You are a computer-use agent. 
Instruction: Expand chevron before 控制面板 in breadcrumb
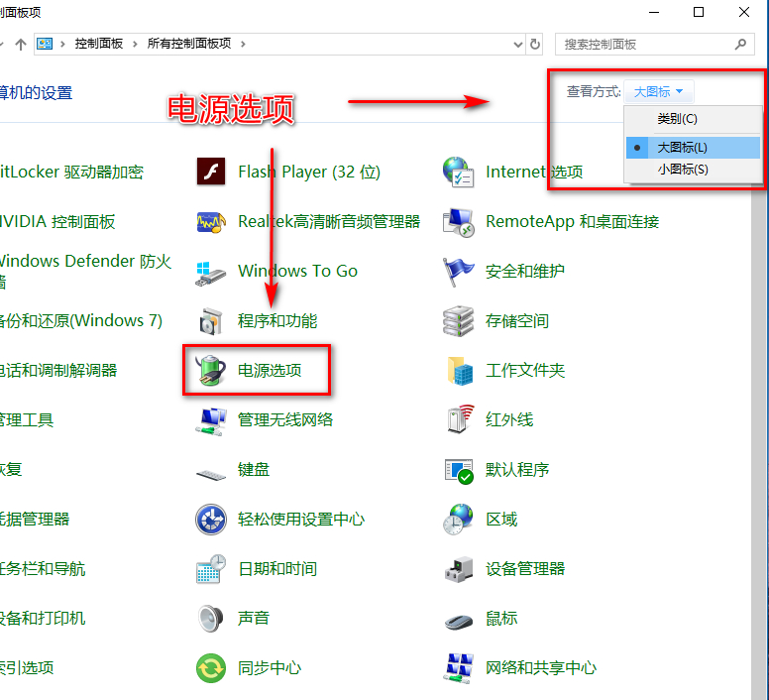62,45
